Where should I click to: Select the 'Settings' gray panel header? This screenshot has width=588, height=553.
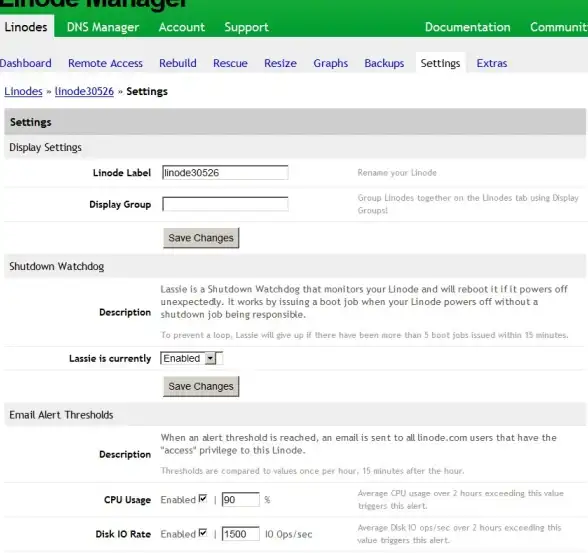(295, 122)
